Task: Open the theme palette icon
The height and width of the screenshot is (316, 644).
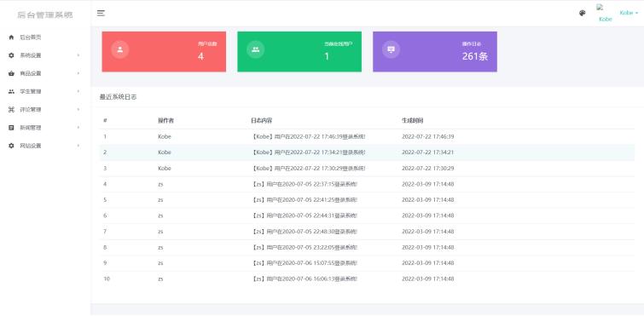Action: point(582,13)
